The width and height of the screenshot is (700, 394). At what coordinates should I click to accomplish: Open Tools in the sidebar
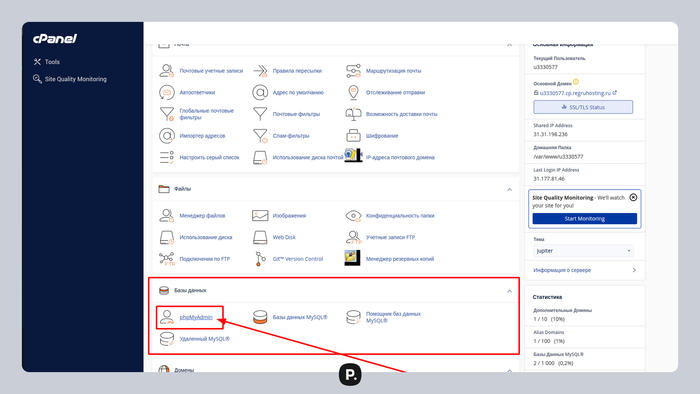tap(46, 62)
